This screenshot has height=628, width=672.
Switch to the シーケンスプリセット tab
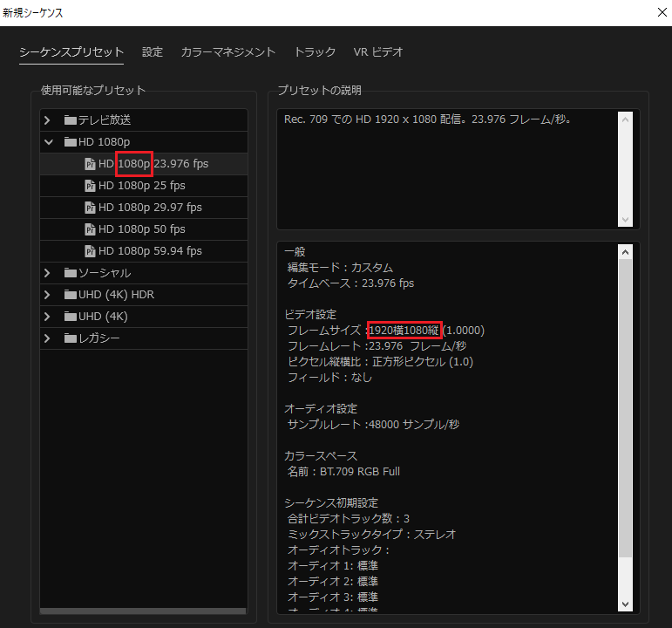coord(71,52)
